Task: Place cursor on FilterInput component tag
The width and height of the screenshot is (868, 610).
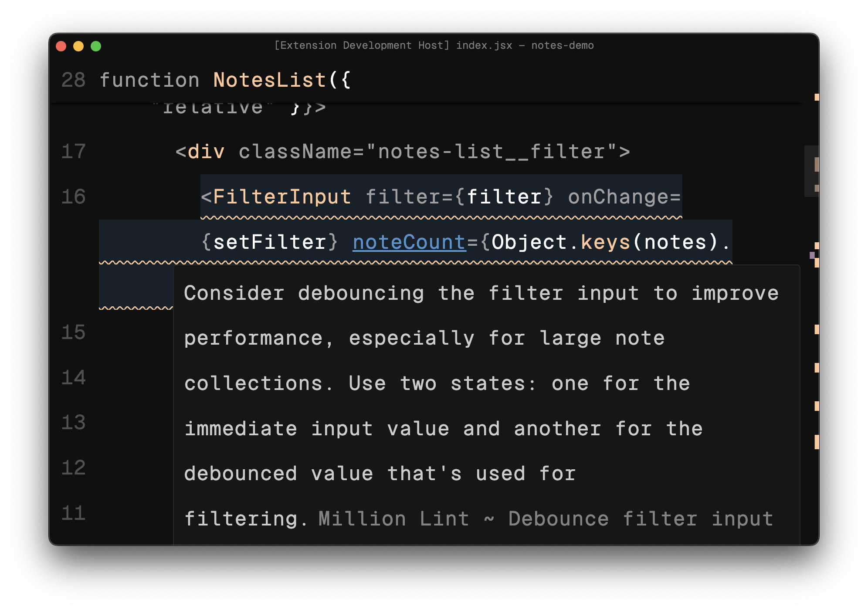Action: pos(282,197)
